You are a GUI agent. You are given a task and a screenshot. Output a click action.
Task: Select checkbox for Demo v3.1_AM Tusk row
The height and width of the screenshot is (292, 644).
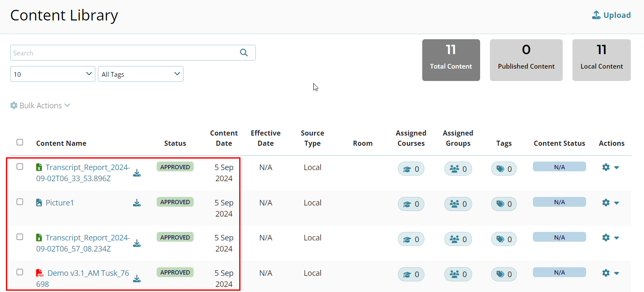pos(20,272)
